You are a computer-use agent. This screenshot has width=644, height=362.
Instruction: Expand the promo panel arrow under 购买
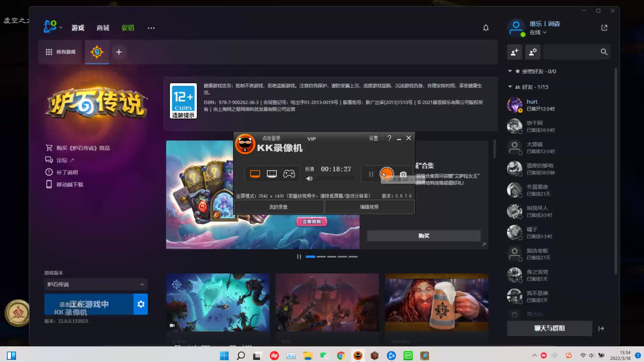click(484, 244)
